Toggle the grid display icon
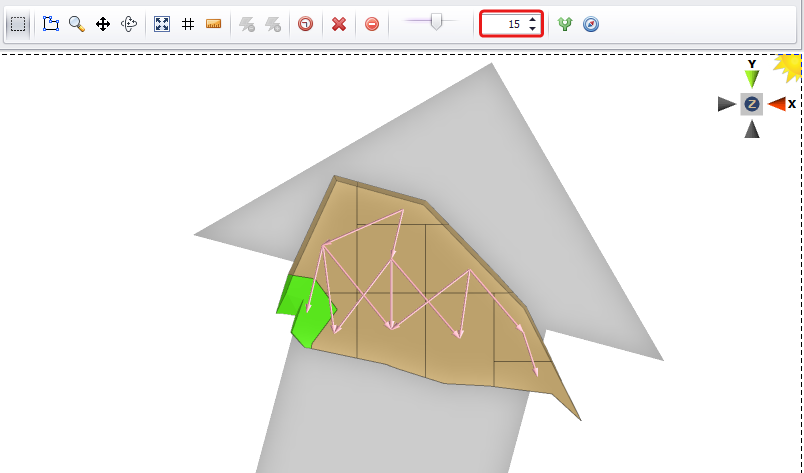The height and width of the screenshot is (473, 804). [188, 24]
